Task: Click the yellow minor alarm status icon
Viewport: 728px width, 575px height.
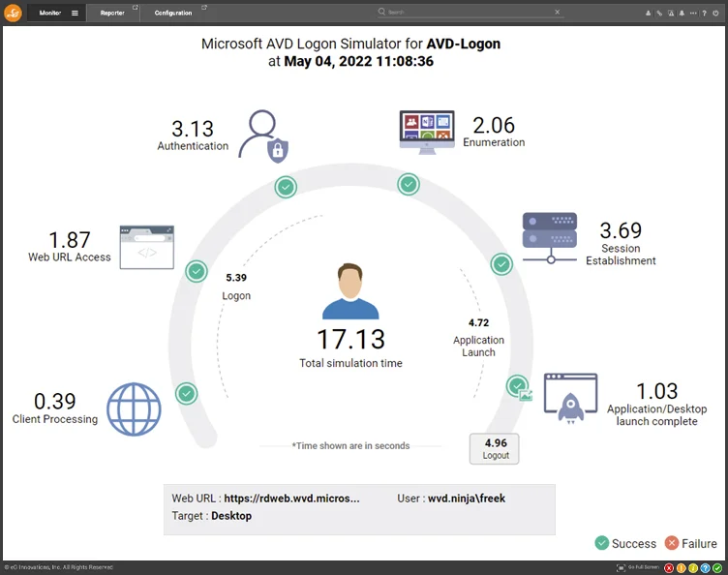Action: pyautogui.click(x=693, y=568)
